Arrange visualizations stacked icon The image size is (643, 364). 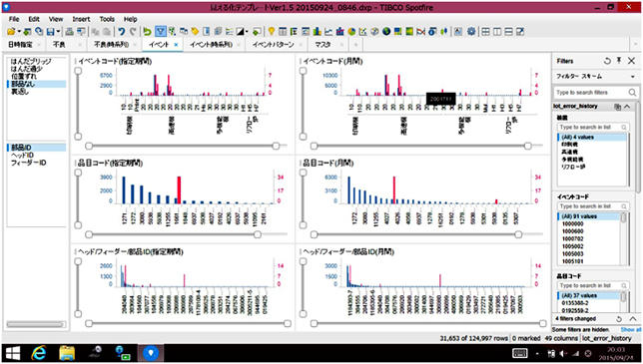[508, 32]
